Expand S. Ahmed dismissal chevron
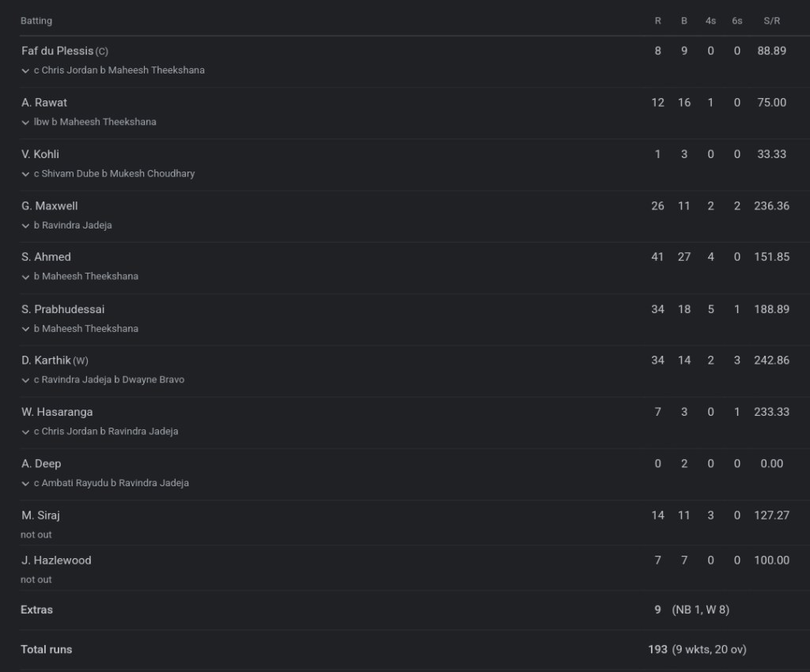The height and width of the screenshot is (672, 810). tap(26, 277)
